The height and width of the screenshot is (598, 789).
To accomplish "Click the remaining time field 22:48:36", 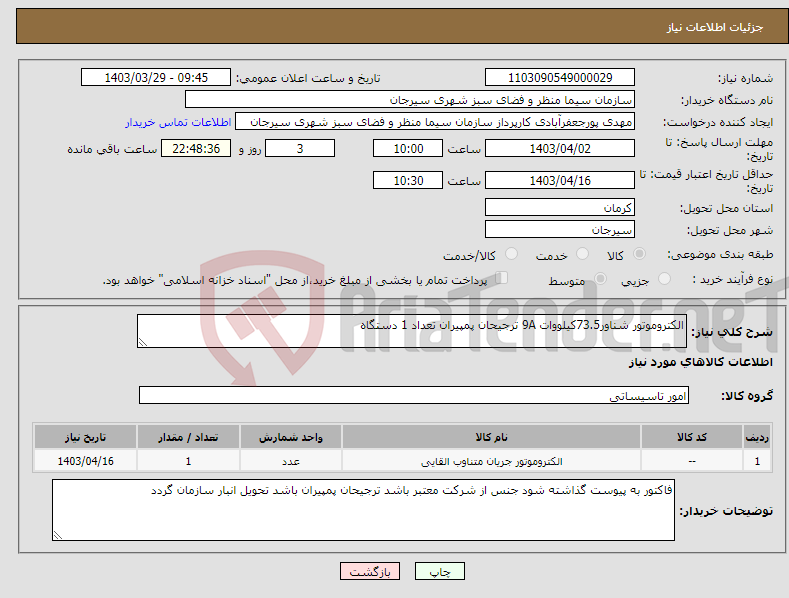I will pyautogui.click(x=196, y=148).
